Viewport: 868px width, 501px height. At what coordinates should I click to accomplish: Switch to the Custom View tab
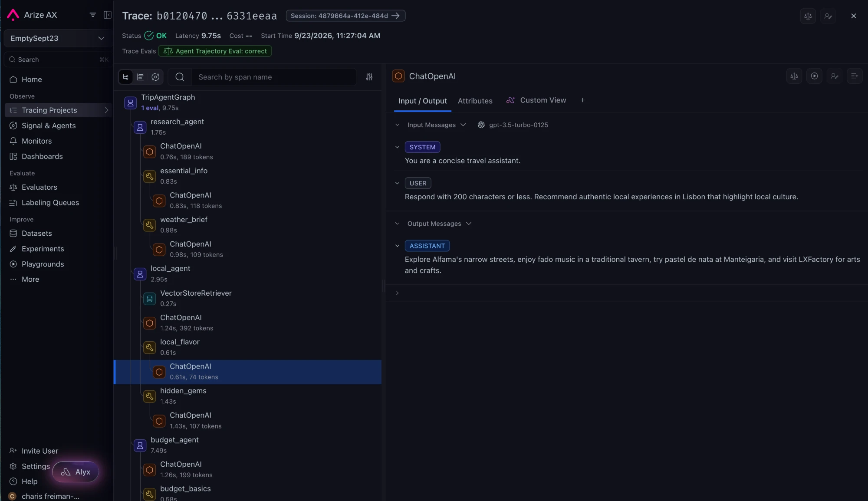(536, 100)
